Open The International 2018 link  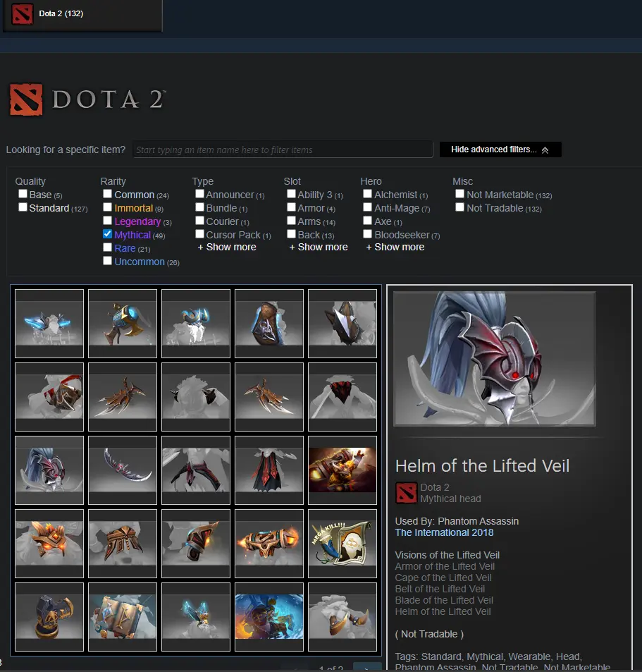pos(444,532)
